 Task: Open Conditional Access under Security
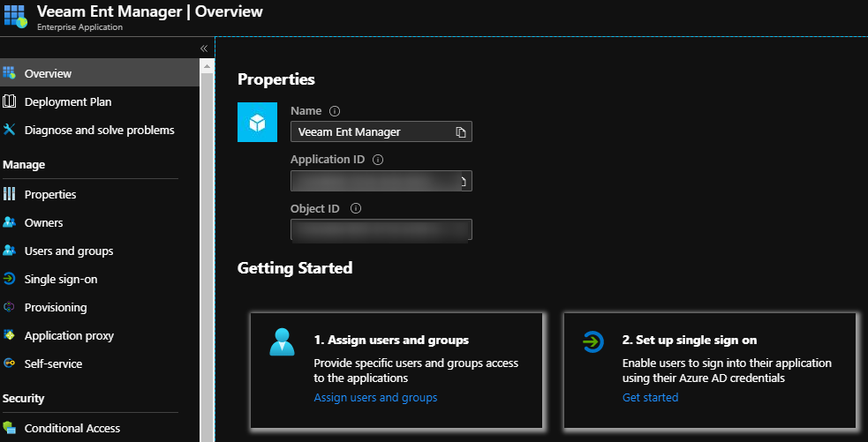point(72,428)
